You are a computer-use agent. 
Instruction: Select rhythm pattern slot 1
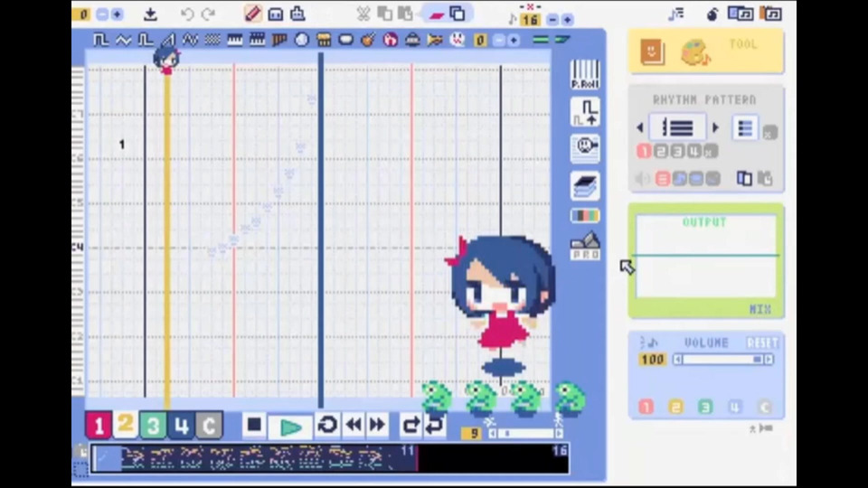point(643,151)
